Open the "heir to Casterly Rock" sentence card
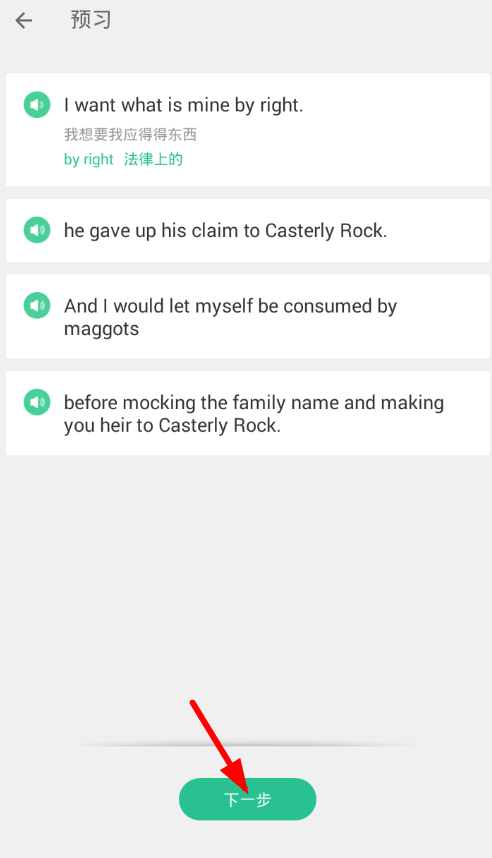 pos(248,413)
